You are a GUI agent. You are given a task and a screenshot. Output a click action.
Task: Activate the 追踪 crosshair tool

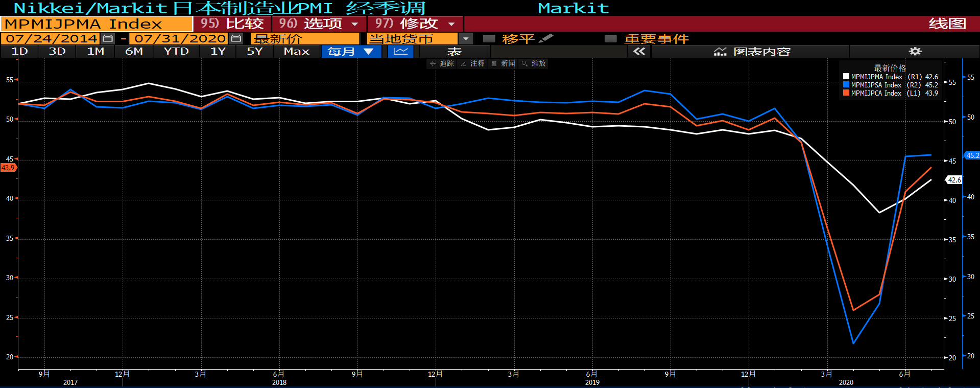pyautogui.click(x=442, y=63)
